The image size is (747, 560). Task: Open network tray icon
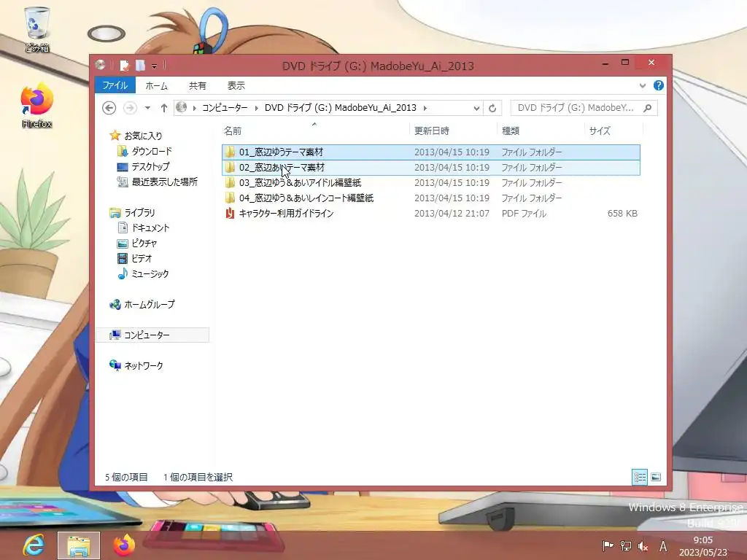click(625, 546)
